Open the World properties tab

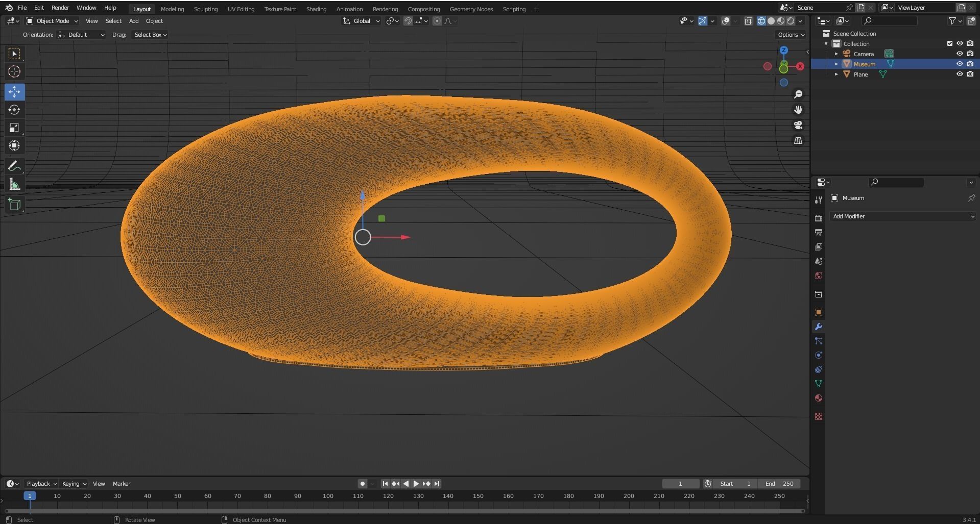tap(819, 276)
